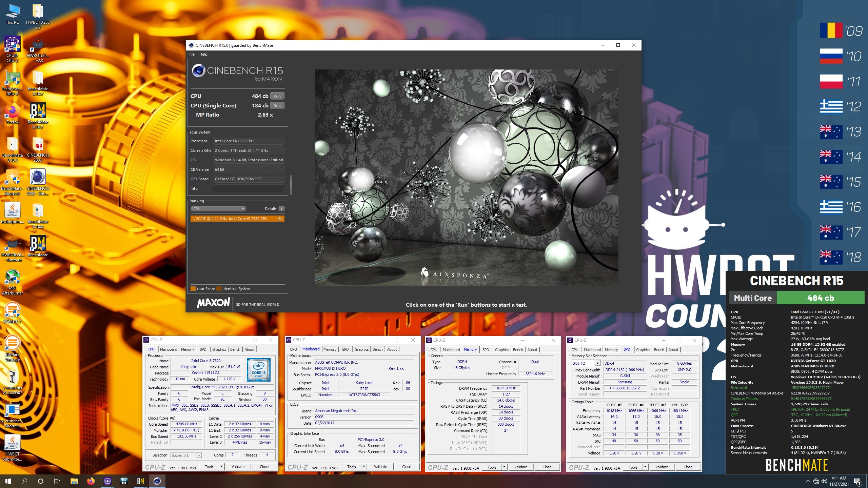Launch the CPUID CPU-Z desktop shortcut
Screen dimensions: 868x488
[13, 49]
